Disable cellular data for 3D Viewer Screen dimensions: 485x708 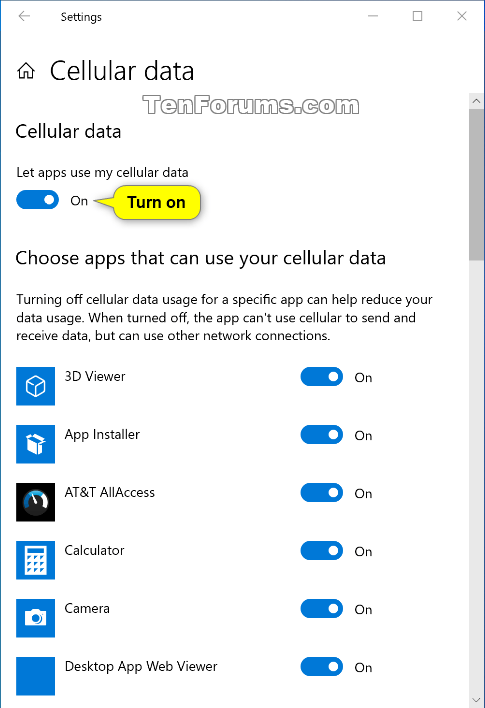click(322, 377)
